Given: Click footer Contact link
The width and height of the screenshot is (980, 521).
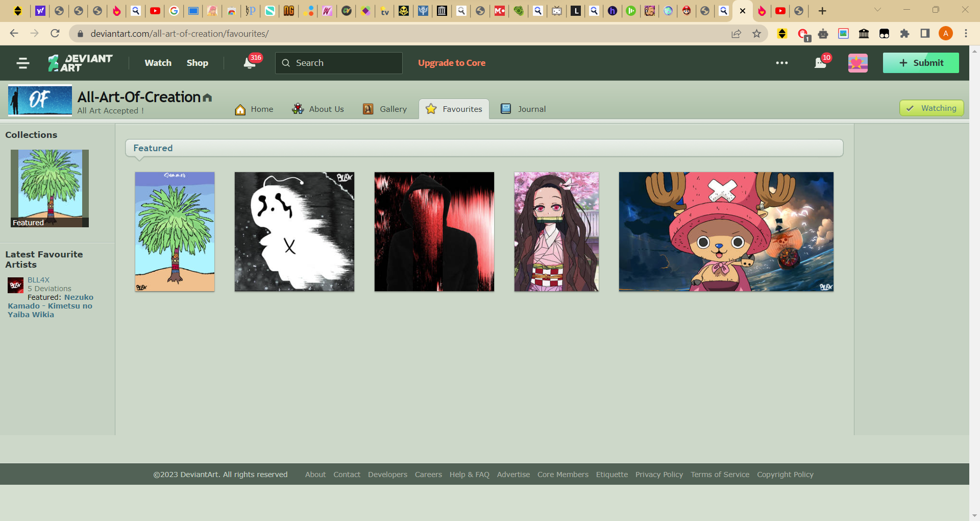Looking at the screenshot, I should point(347,475).
